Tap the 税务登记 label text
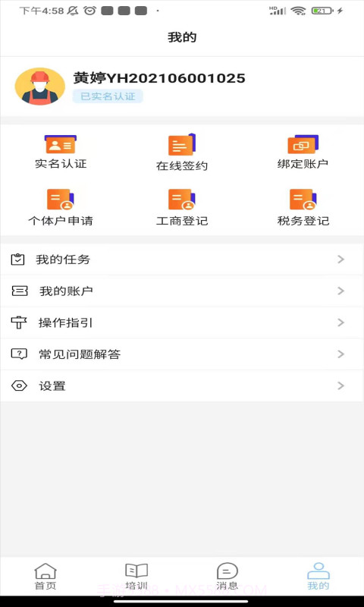The width and height of the screenshot is (364, 607). click(x=303, y=221)
